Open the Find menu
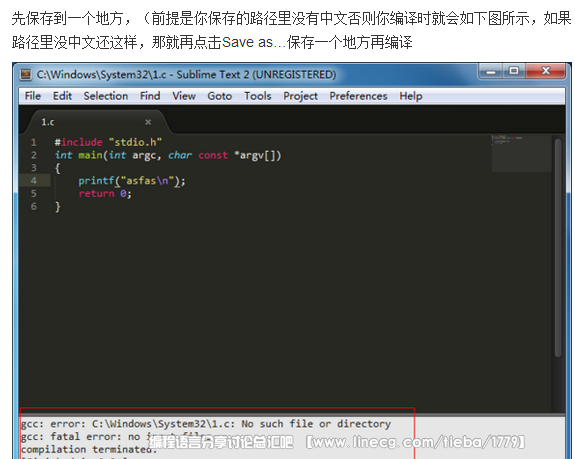 coord(150,96)
